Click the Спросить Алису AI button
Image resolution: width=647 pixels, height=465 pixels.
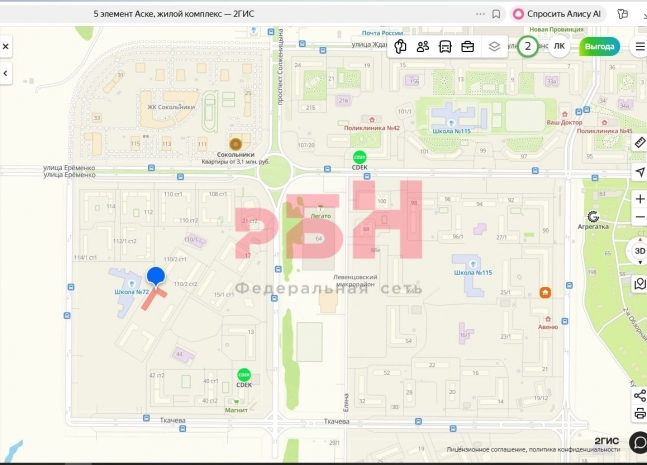click(x=557, y=14)
